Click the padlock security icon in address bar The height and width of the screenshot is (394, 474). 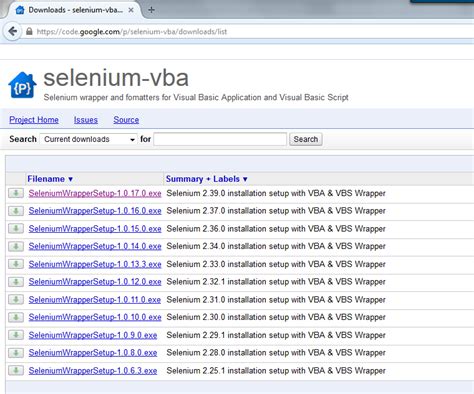[29, 32]
